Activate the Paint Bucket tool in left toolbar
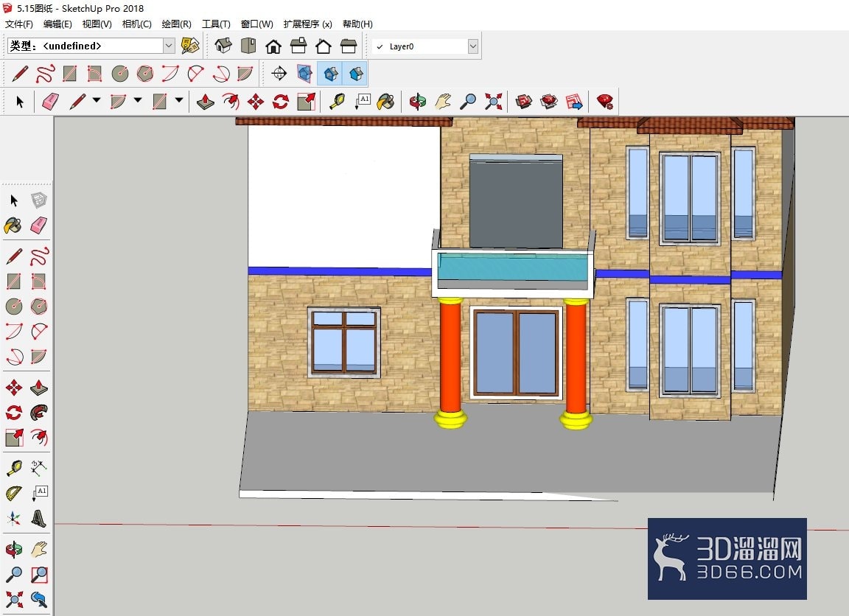This screenshot has width=849, height=616. pyautogui.click(x=13, y=225)
